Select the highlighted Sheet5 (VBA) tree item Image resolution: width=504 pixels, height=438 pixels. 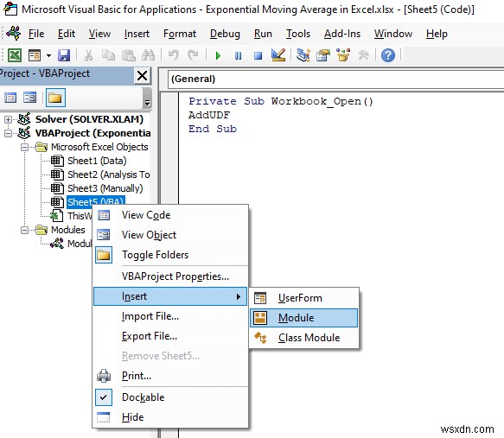pos(96,201)
